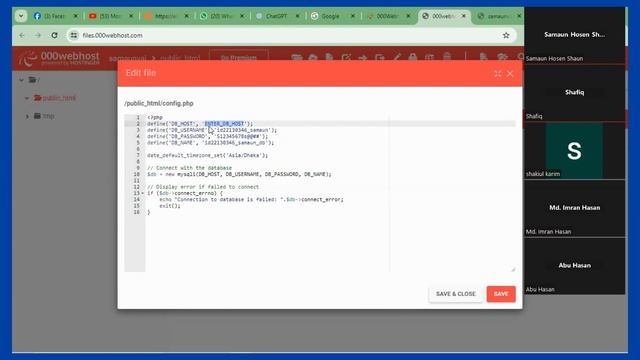Collapse the root folder tree arrow
Viewport: 640px width, 360px height.
coord(21,80)
